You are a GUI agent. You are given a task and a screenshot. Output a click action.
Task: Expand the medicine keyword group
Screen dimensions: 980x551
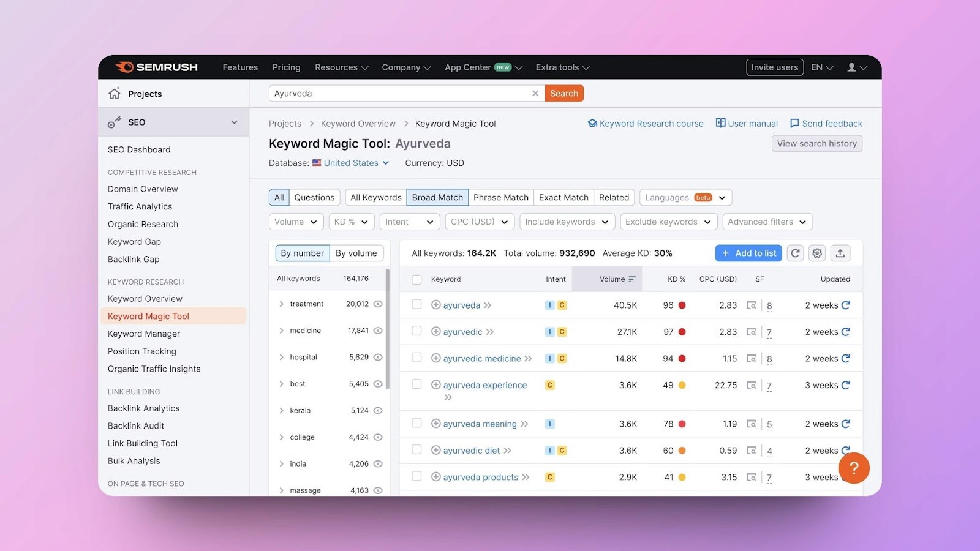[281, 331]
